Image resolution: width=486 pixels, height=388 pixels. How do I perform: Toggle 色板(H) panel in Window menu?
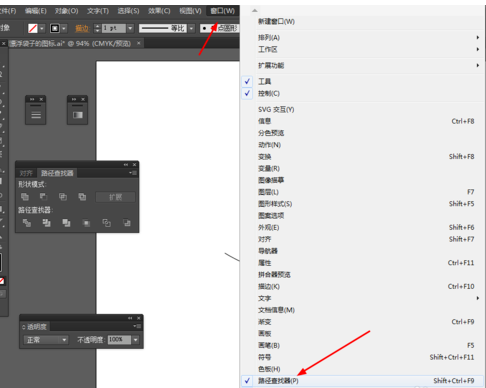362,369
